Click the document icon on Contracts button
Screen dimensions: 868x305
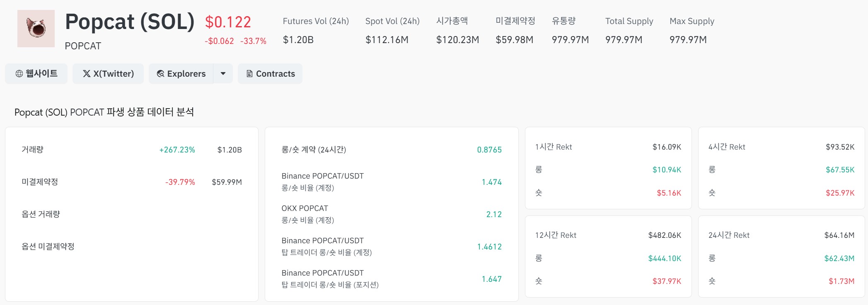(x=249, y=73)
